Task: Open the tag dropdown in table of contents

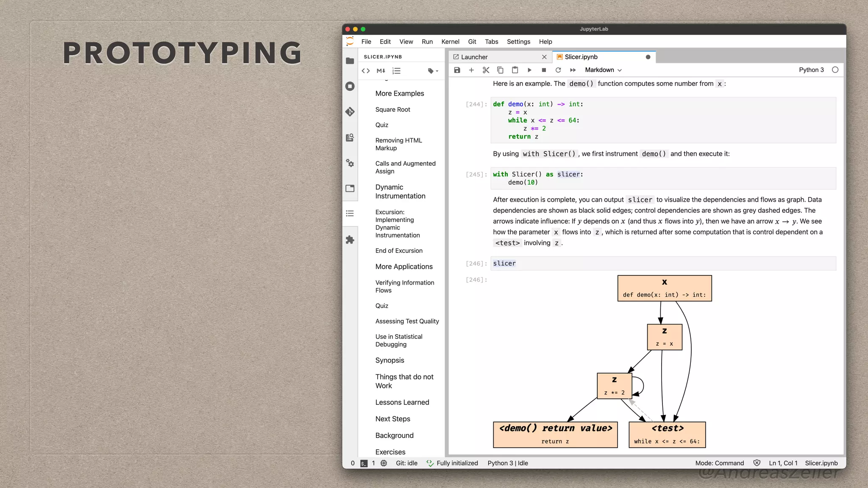Action: point(433,71)
